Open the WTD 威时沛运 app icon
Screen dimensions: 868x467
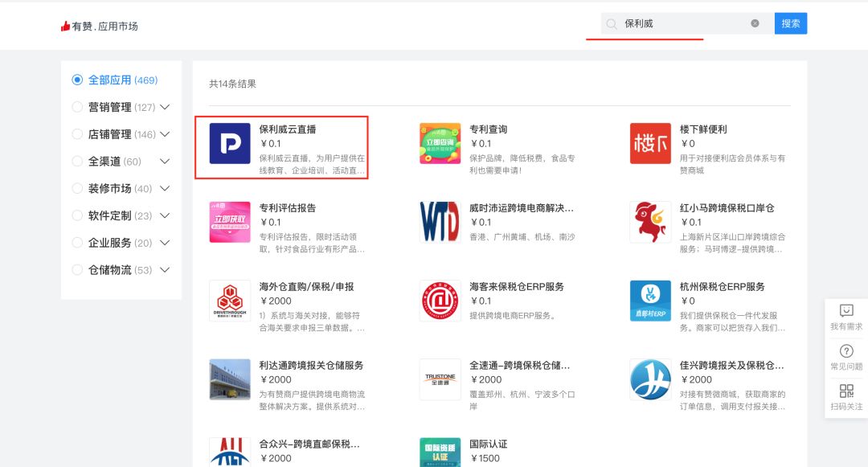440,222
